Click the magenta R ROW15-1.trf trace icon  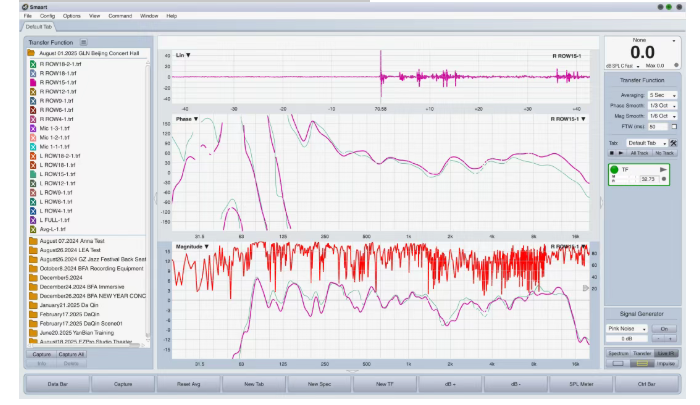click(x=33, y=81)
